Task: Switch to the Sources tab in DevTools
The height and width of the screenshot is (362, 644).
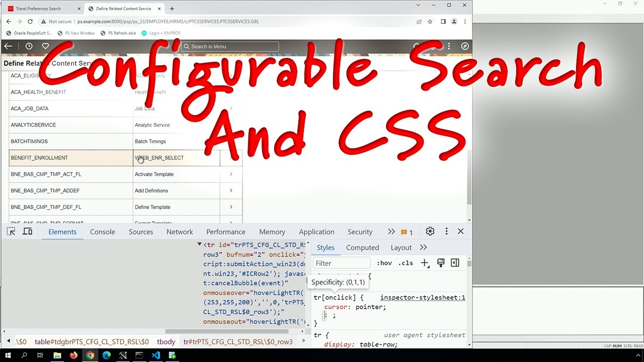Action: coord(141,232)
